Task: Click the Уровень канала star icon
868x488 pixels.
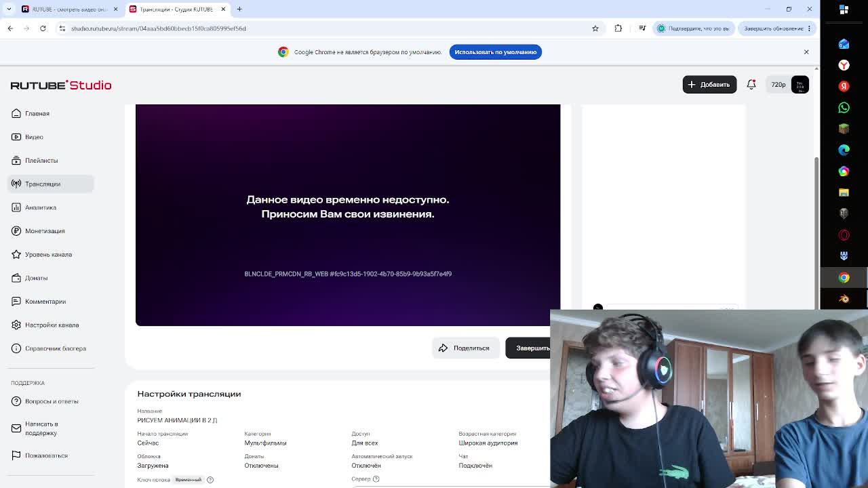Action: [x=16, y=254]
